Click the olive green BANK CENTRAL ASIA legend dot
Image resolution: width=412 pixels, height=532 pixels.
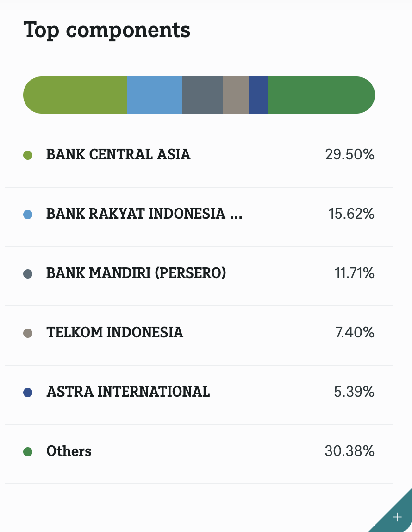[28, 155]
